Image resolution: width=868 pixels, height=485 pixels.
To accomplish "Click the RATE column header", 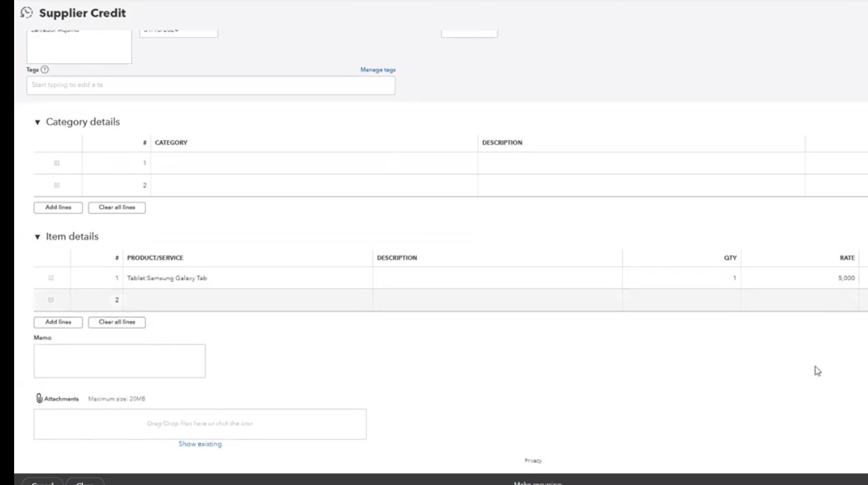I will pos(847,258).
